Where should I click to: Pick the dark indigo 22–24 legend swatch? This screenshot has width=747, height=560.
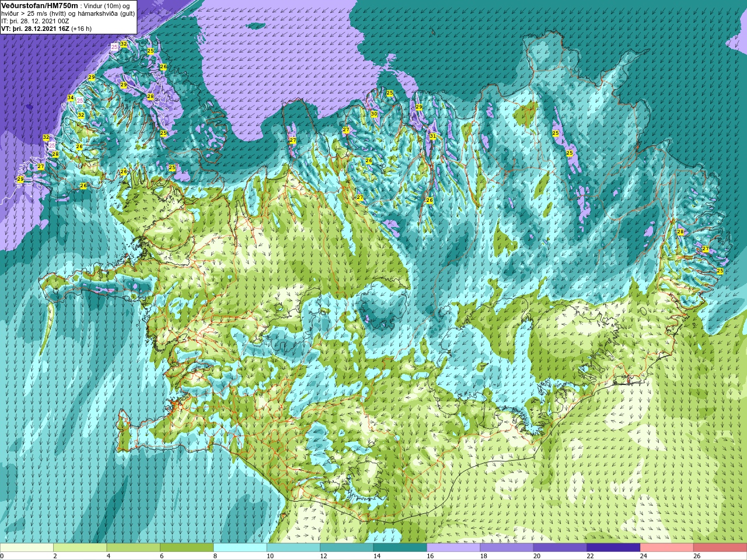tap(613, 548)
